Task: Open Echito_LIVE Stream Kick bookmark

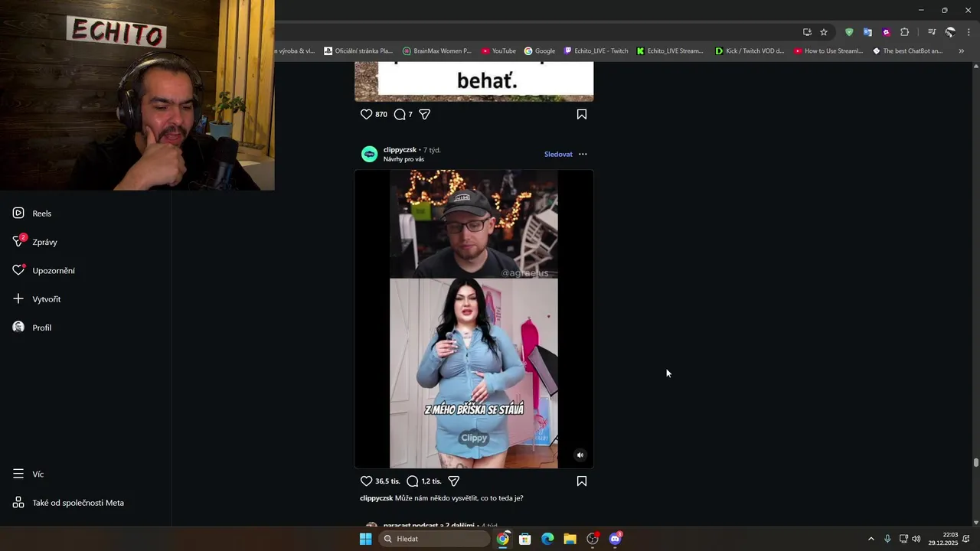Action: click(669, 51)
